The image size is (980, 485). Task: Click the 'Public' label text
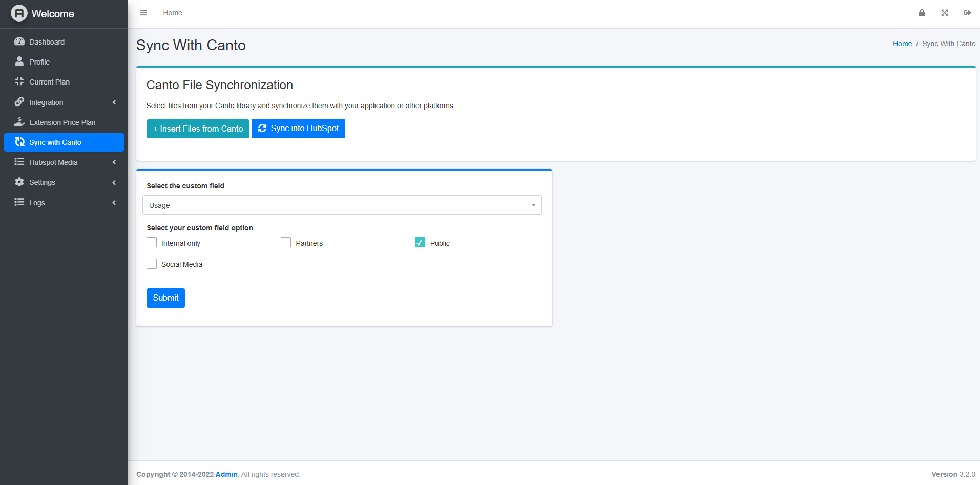pos(440,243)
